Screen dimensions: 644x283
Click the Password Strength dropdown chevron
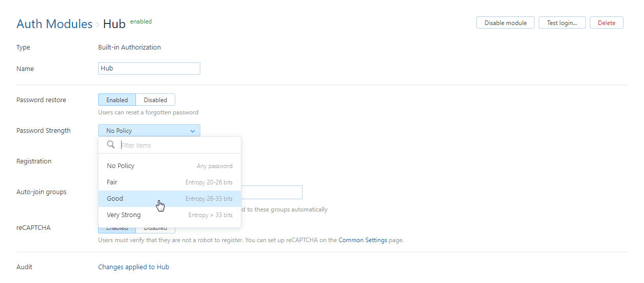193,131
